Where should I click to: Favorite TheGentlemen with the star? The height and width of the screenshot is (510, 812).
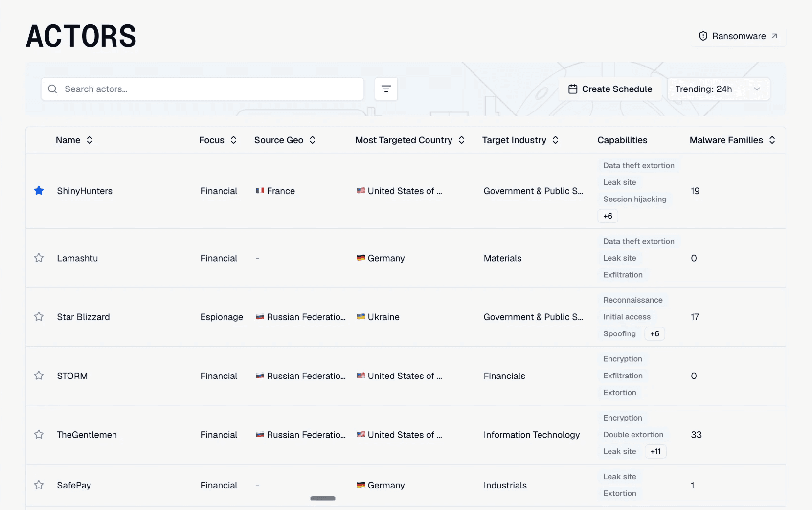coord(39,434)
